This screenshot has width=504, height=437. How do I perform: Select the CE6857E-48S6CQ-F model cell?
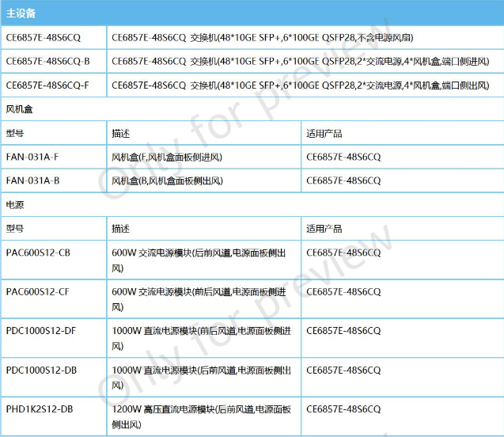(47, 83)
